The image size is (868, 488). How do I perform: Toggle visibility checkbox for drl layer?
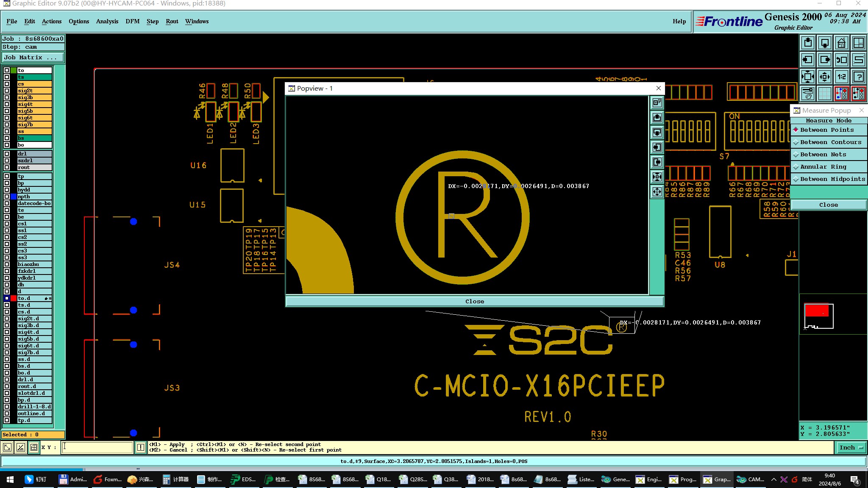7,154
